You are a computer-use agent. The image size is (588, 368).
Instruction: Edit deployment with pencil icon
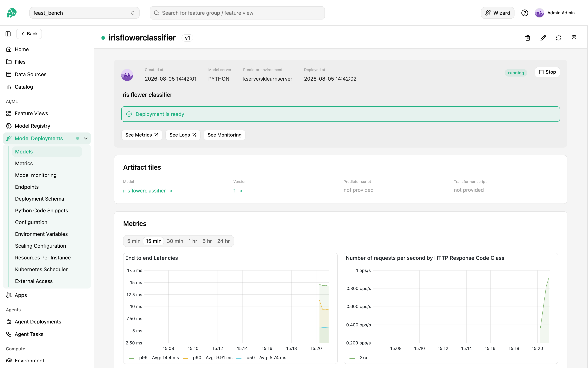(x=543, y=38)
